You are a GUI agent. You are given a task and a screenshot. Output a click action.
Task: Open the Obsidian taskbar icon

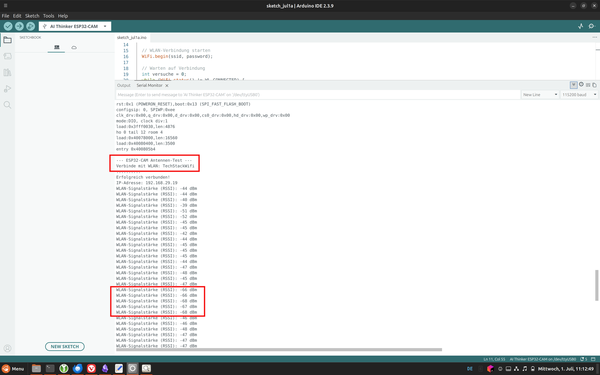pos(105,368)
